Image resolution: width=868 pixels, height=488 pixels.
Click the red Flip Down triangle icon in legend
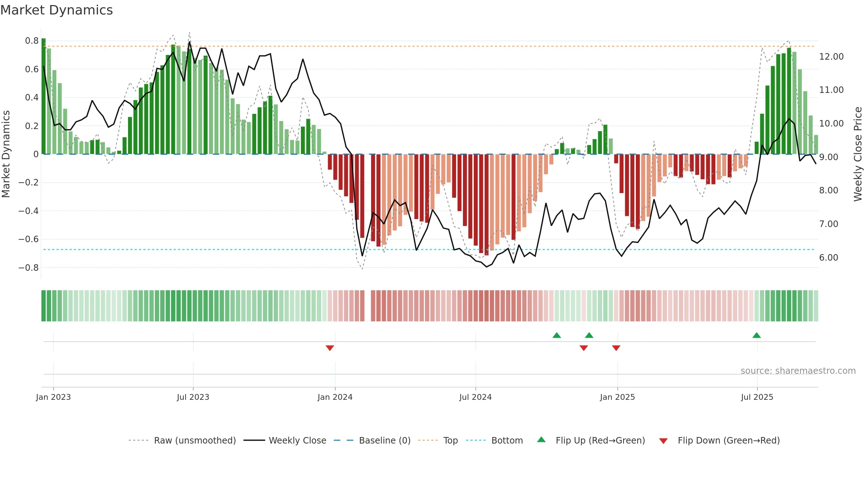[x=663, y=441]
